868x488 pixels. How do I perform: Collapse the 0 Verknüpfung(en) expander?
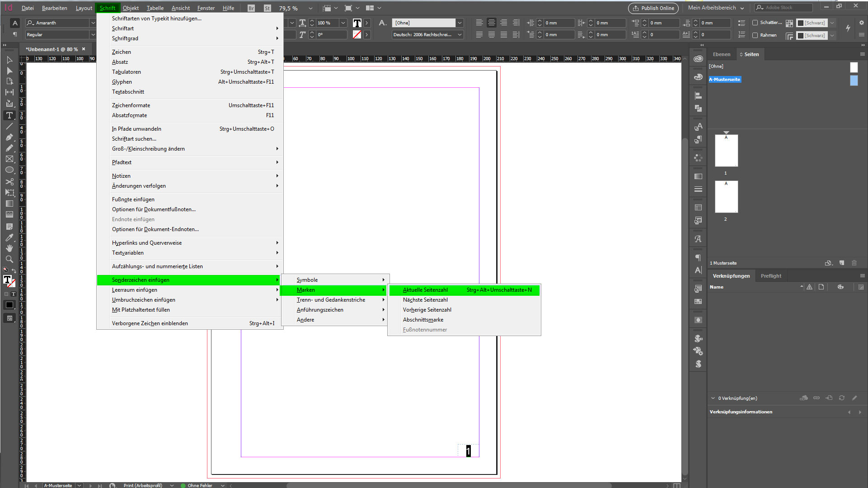[713, 398]
